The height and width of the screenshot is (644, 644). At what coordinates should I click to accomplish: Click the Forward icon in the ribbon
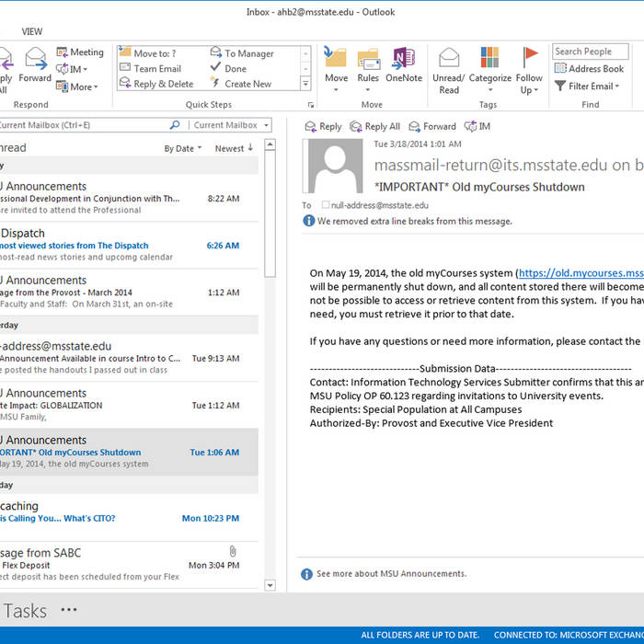point(35,65)
